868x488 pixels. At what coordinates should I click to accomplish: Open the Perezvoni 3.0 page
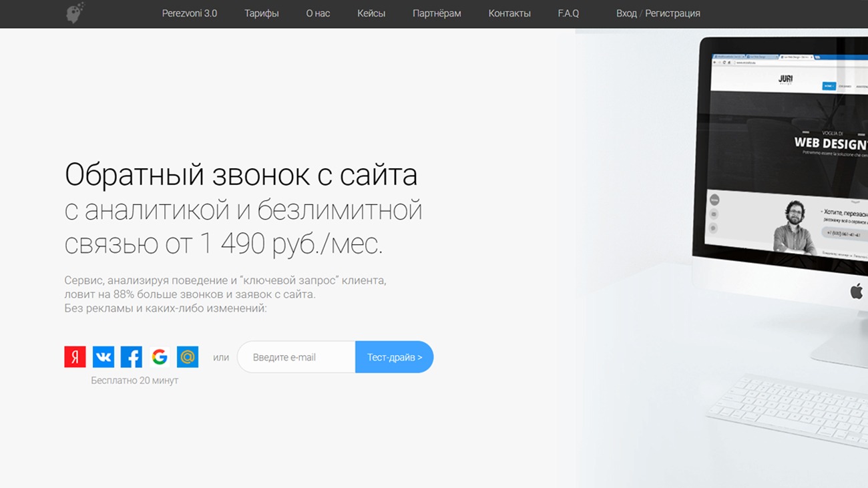pos(188,13)
